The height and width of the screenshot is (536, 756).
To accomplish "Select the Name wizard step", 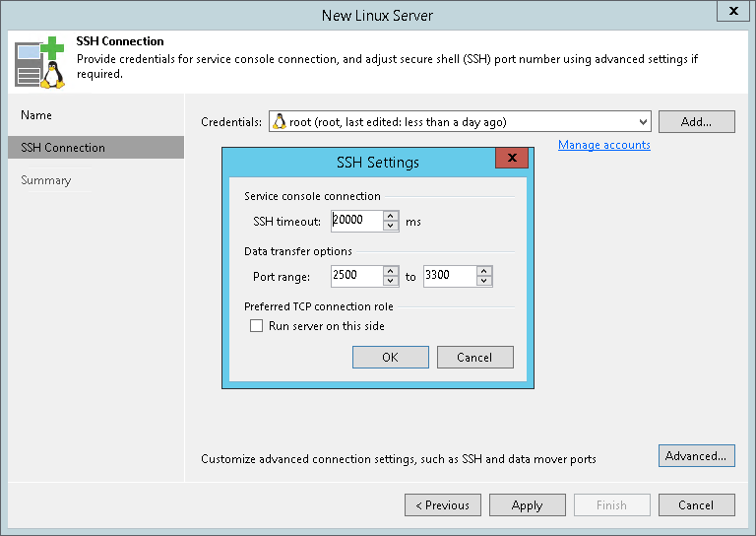I will 36,115.
